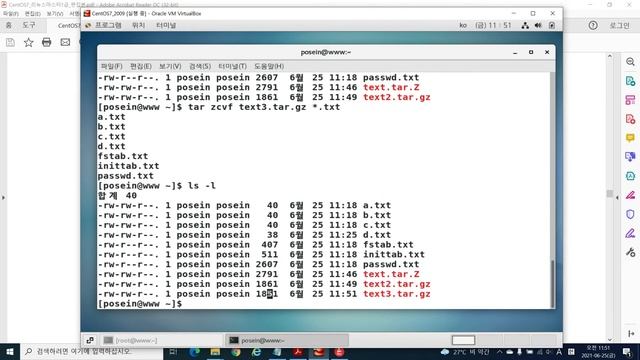The width and height of the screenshot is (640, 360).
Task: Click the show-desktop icon in GNOME bottom panel
Action: (x=90, y=340)
